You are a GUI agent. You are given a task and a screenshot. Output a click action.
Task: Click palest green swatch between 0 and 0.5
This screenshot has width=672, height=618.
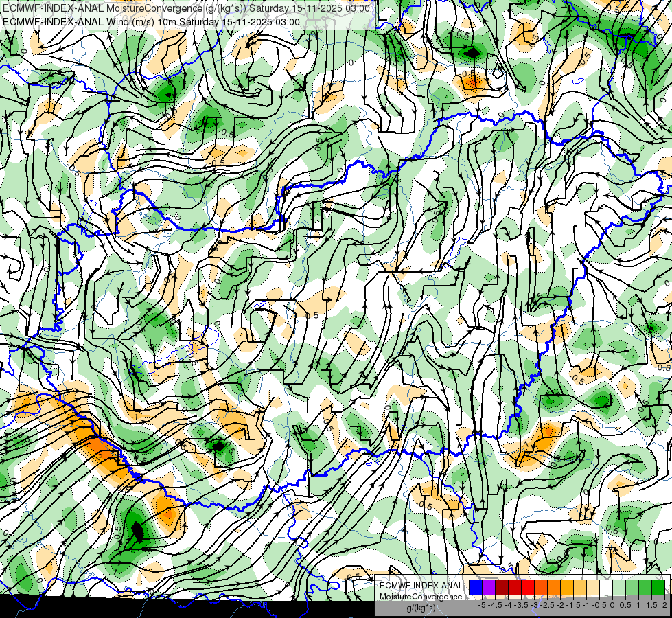tap(619, 588)
